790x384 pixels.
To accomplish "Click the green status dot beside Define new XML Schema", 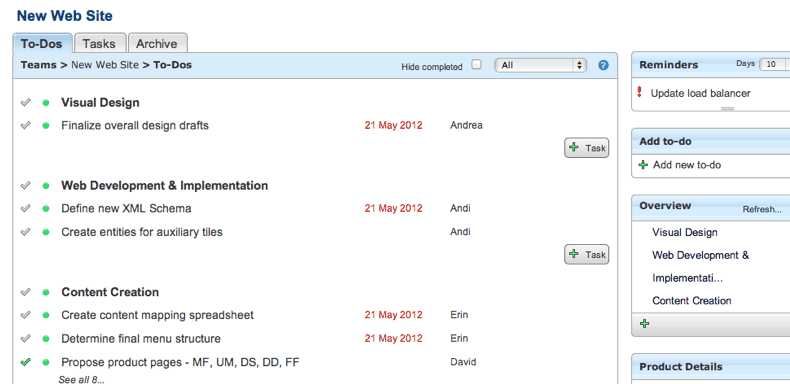I will (x=46, y=208).
